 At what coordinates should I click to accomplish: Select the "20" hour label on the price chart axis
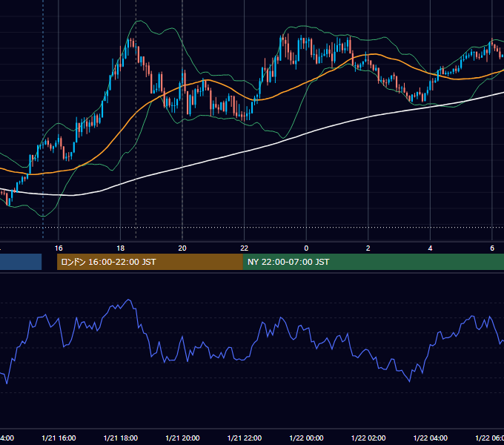coord(182,248)
